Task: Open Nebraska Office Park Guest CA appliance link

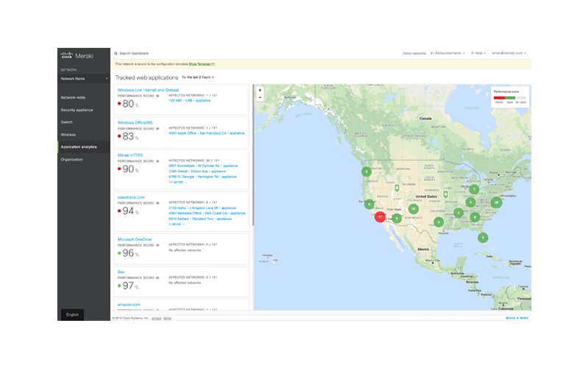Action: point(207,213)
